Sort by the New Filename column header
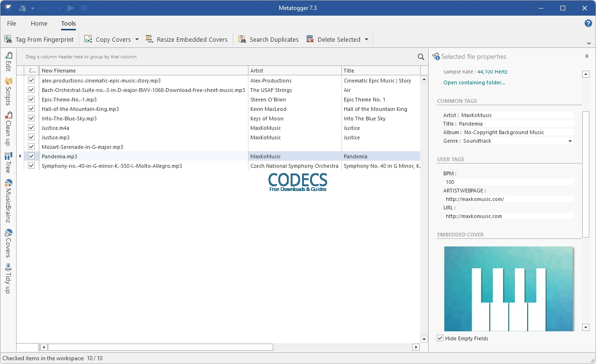Viewport: 596px width, 364px height. click(144, 71)
